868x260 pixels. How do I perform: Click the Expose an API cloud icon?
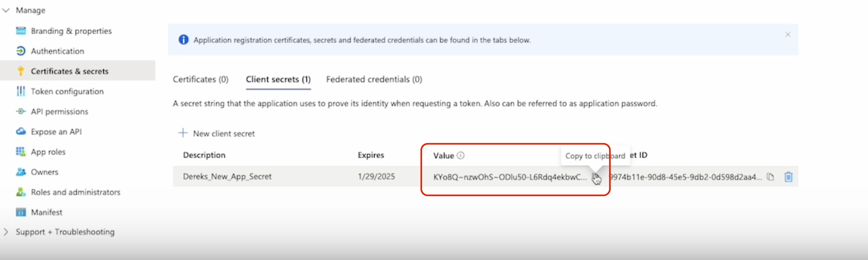pos(21,132)
